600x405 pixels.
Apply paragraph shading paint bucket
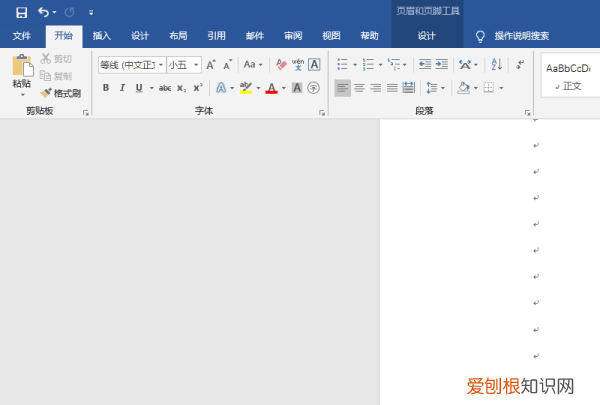463,88
